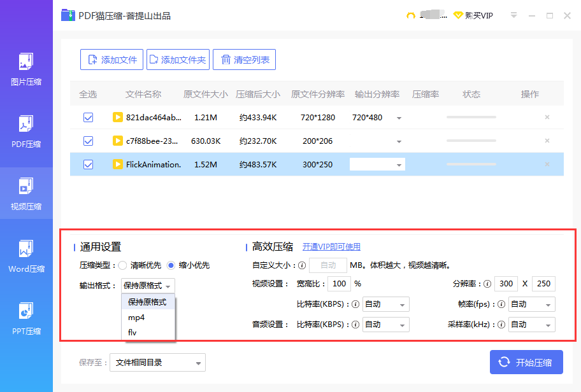Select 缩小优先 compression type
This screenshot has height=392, width=581.
(171, 265)
